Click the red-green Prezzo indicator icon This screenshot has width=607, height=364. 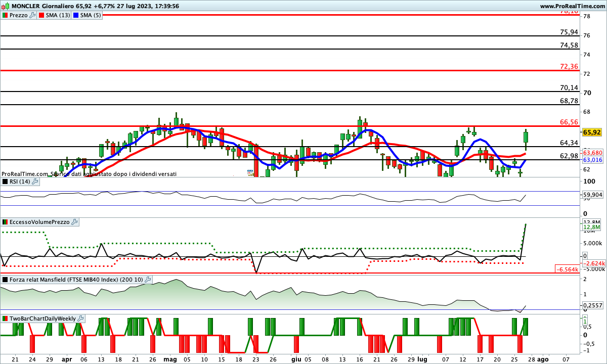pos(5,15)
